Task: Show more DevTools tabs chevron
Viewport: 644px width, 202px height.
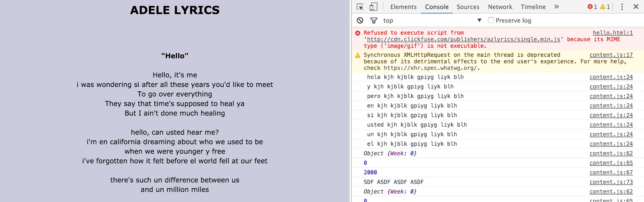Action: [557, 7]
